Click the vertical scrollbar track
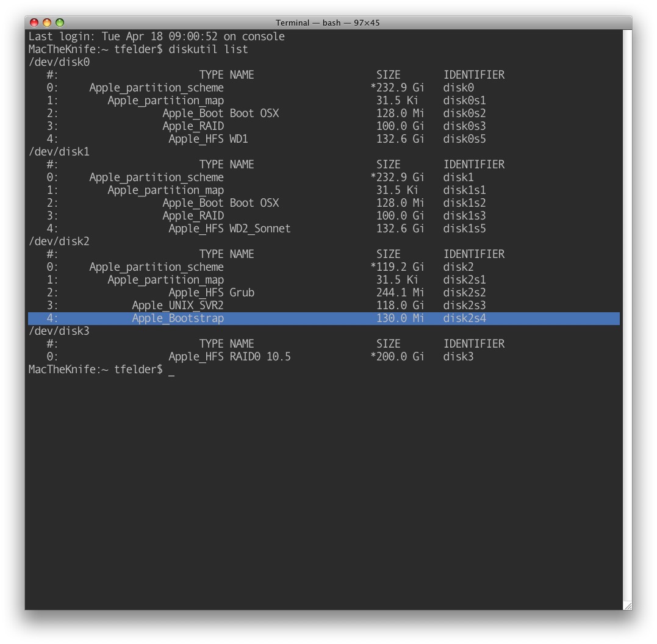This screenshot has height=644, width=657. [627, 315]
